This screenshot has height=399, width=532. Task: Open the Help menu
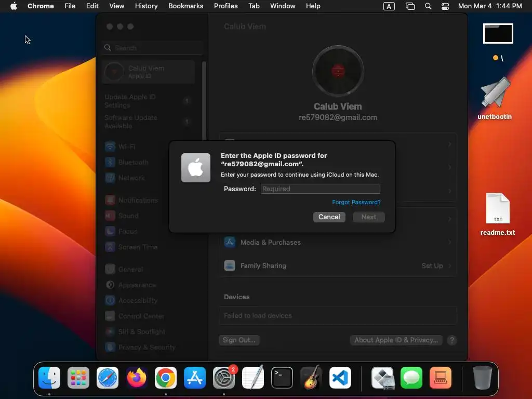tap(313, 6)
